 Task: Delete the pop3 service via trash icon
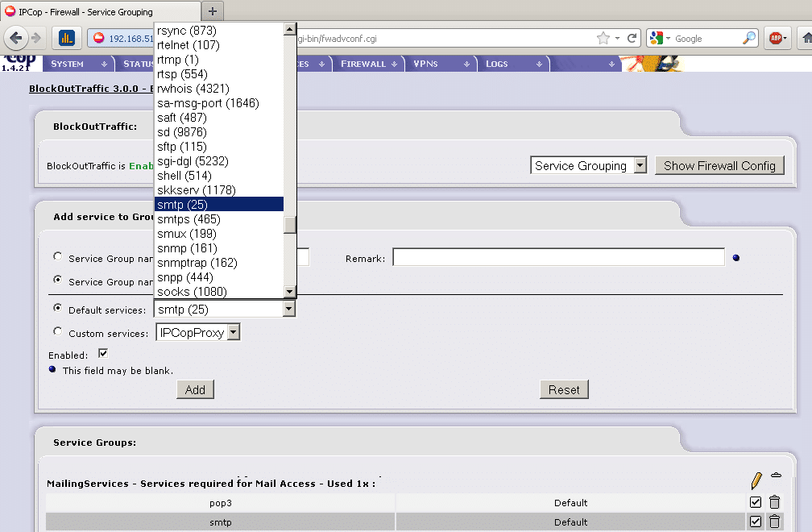[x=774, y=502]
